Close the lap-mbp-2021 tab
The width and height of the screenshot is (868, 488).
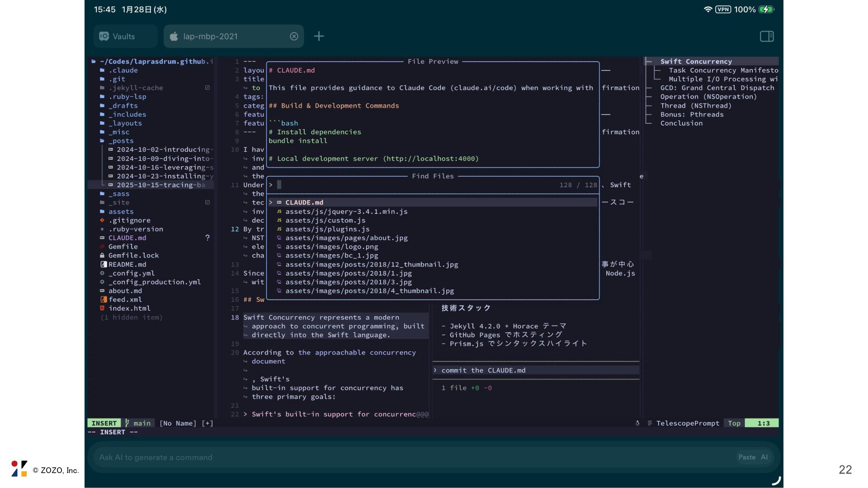(294, 37)
